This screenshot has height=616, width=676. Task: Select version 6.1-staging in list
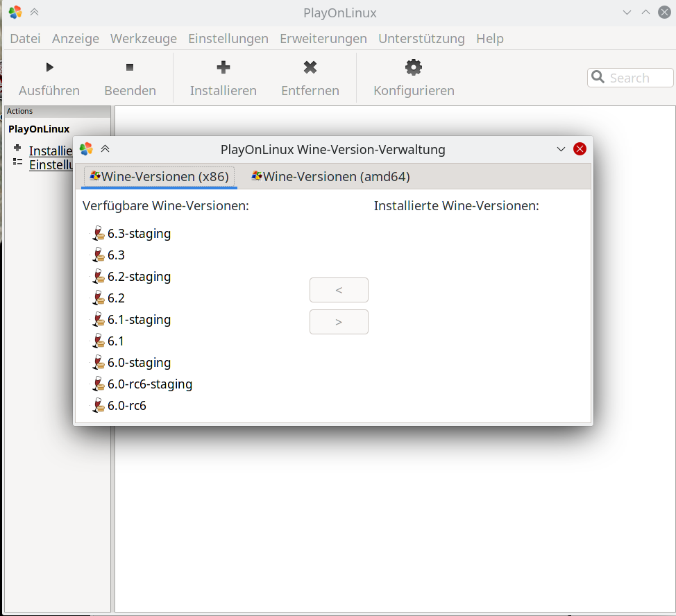coord(139,320)
